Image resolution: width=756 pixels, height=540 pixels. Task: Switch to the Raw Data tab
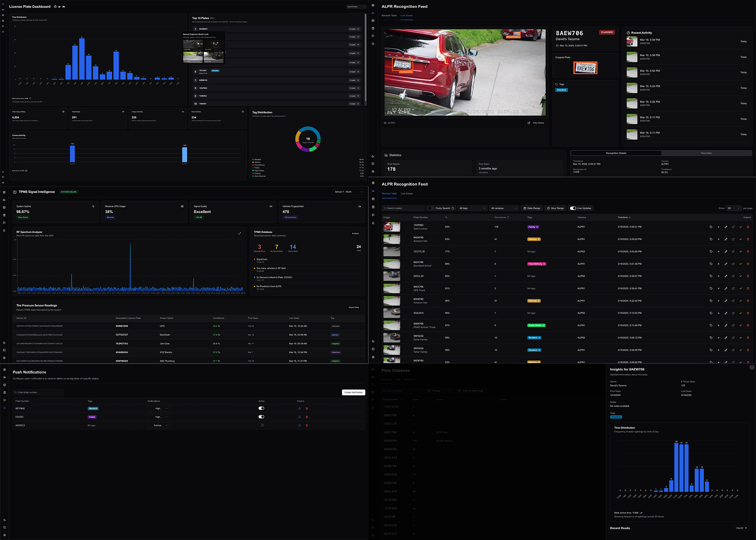706,153
